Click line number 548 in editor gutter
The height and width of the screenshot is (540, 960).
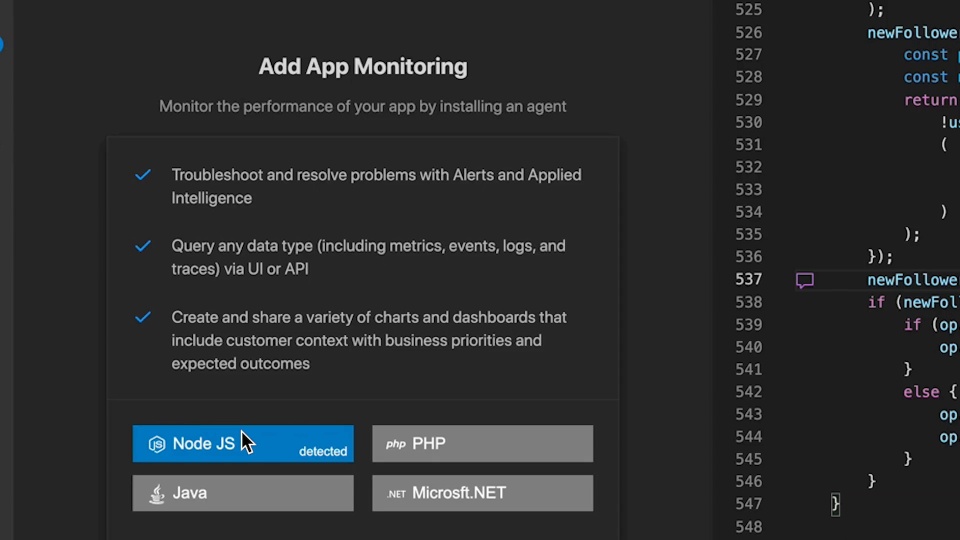pos(748,527)
